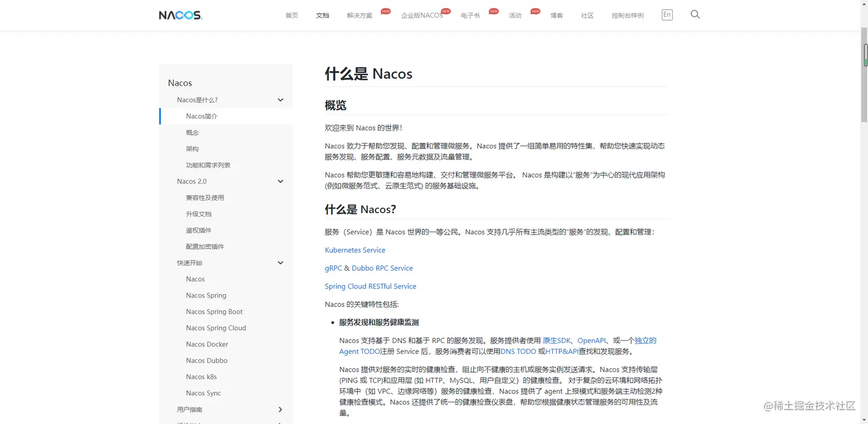Open 升级文档 in the sidebar

tap(199, 214)
